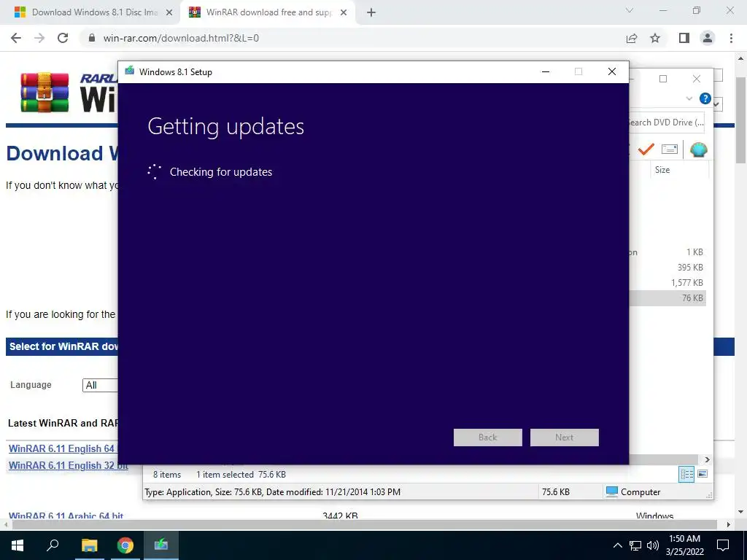Open taskbar search magnifier
This screenshot has height=560, width=747.
[x=53, y=545]
